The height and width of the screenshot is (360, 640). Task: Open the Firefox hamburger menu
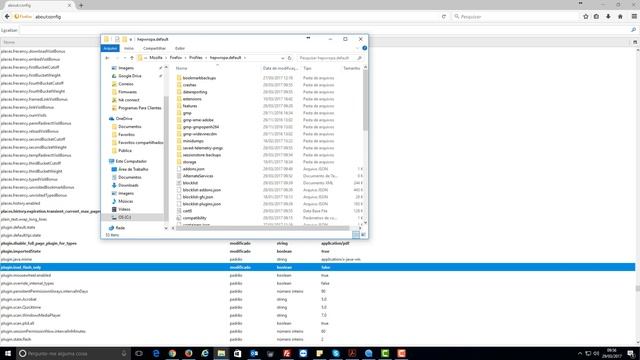634,16
